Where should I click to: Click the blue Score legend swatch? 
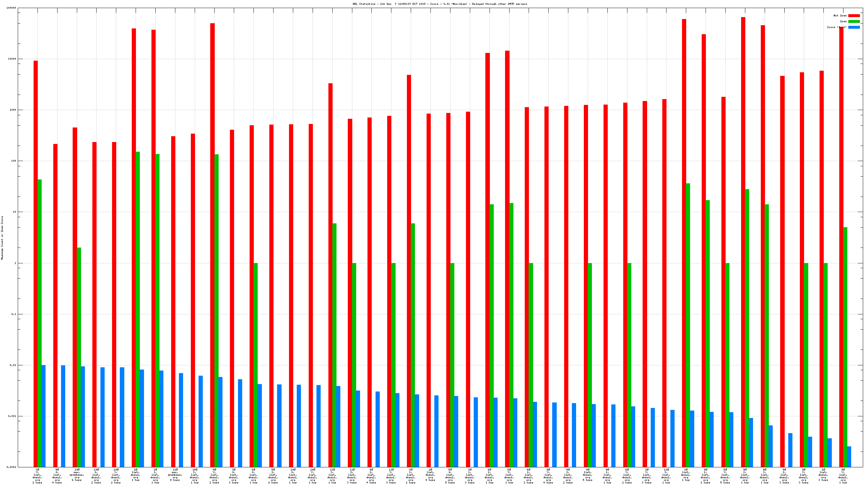(853, 27)
